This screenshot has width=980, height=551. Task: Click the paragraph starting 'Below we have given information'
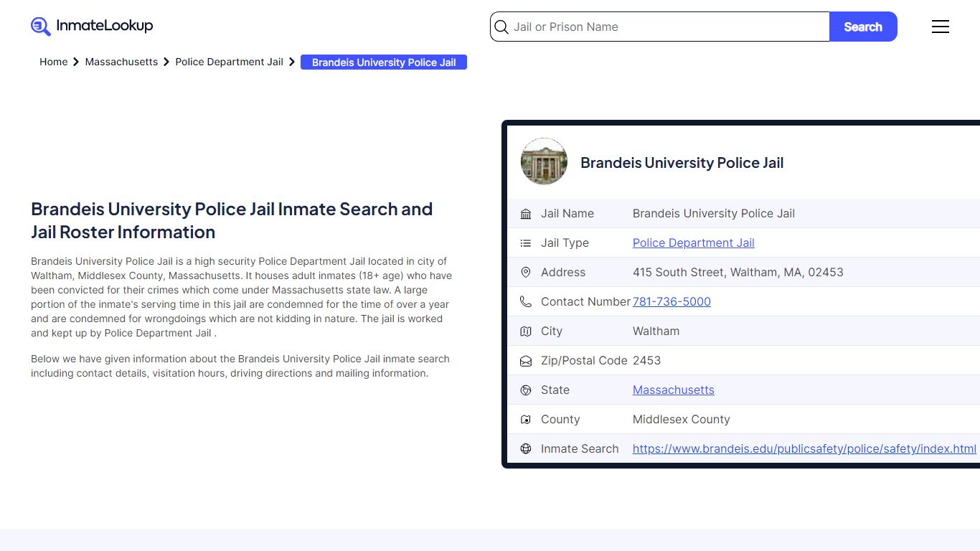coord(240,366)
